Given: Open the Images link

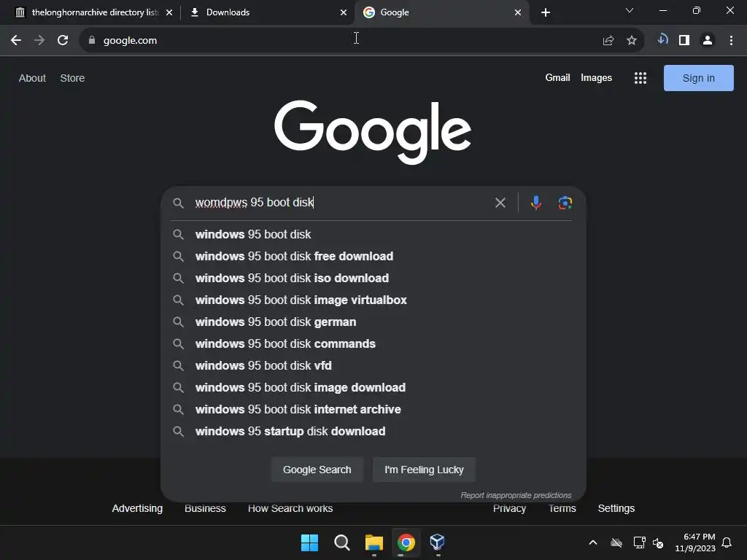Looking at the screenshot, I should point(596,77).
